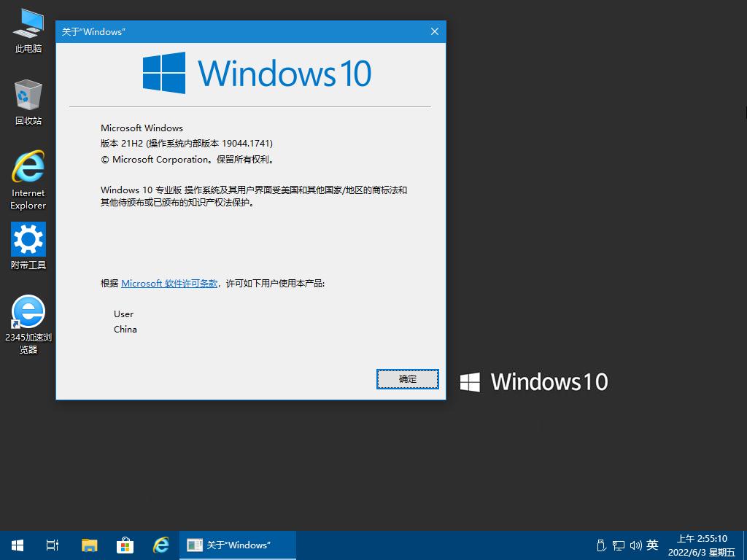Open the Microsoft 软件许可条款 link
Viewport: 747px width, 560px height.
coord(169,284)
